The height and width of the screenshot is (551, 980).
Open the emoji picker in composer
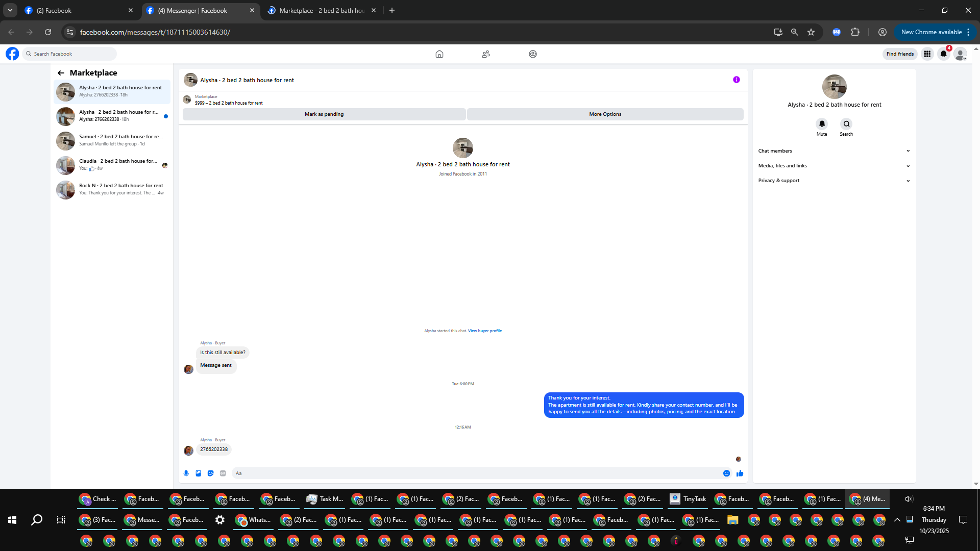tap(726, 473)
